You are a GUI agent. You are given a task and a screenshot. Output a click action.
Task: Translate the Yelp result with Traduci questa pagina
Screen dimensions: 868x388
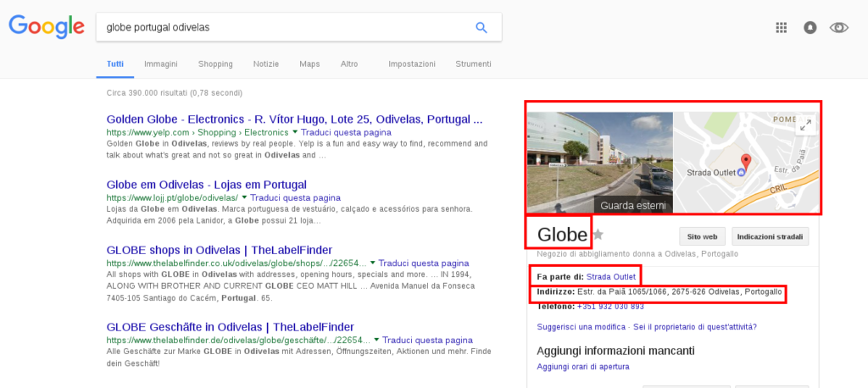pyautogui.click(x=346, y=132)
